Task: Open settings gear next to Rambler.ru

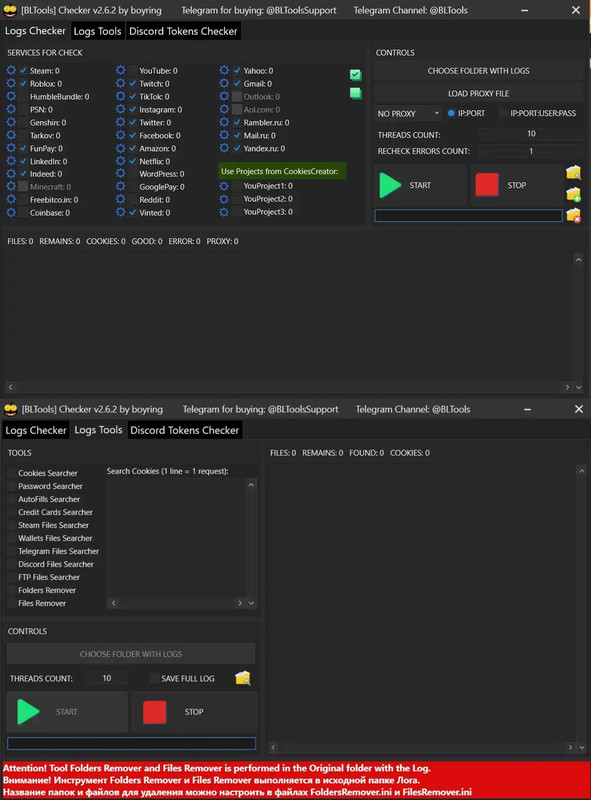Action: [224, 122]
